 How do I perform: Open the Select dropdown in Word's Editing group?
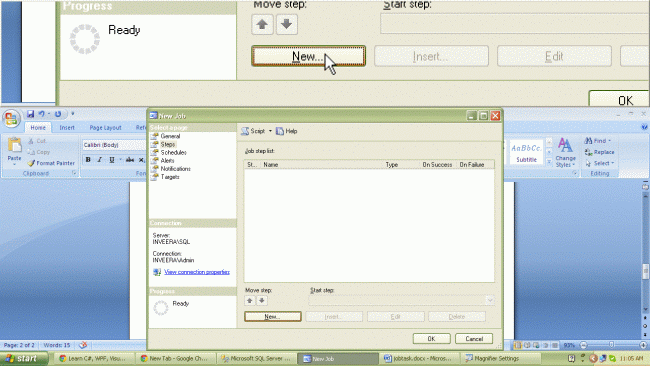click(600, 163)
